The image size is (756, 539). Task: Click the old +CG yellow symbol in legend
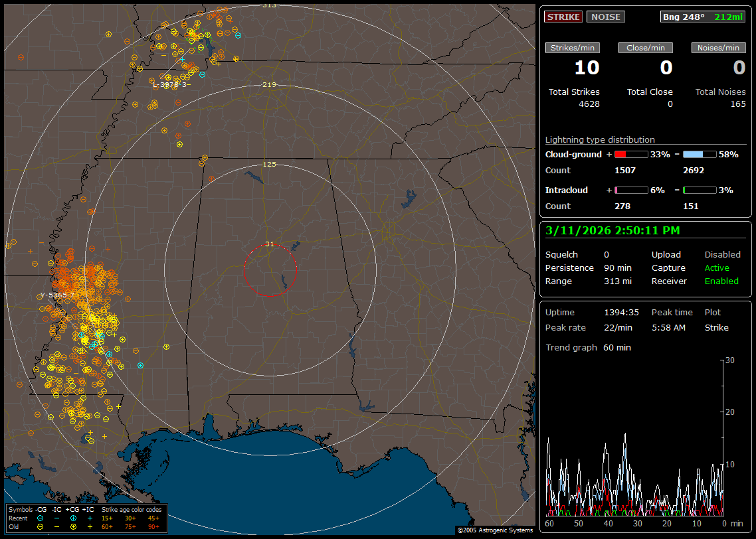click(73, 526)
